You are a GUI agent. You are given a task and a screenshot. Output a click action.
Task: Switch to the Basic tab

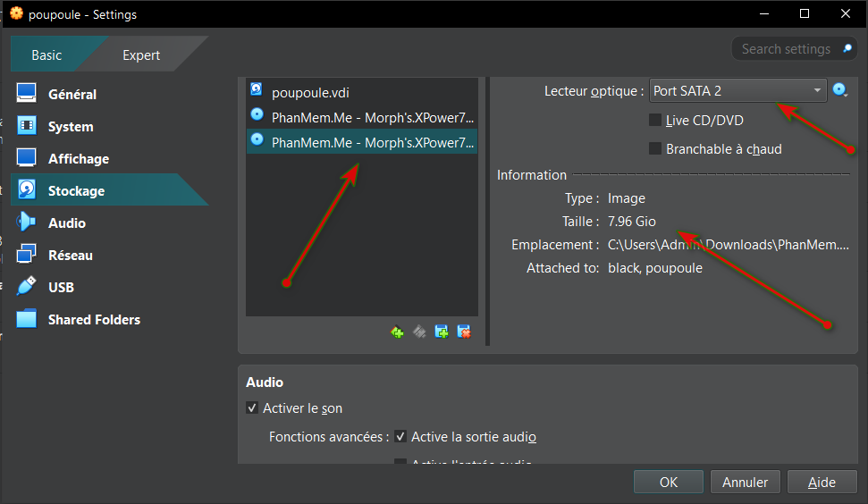pos(47,55)
